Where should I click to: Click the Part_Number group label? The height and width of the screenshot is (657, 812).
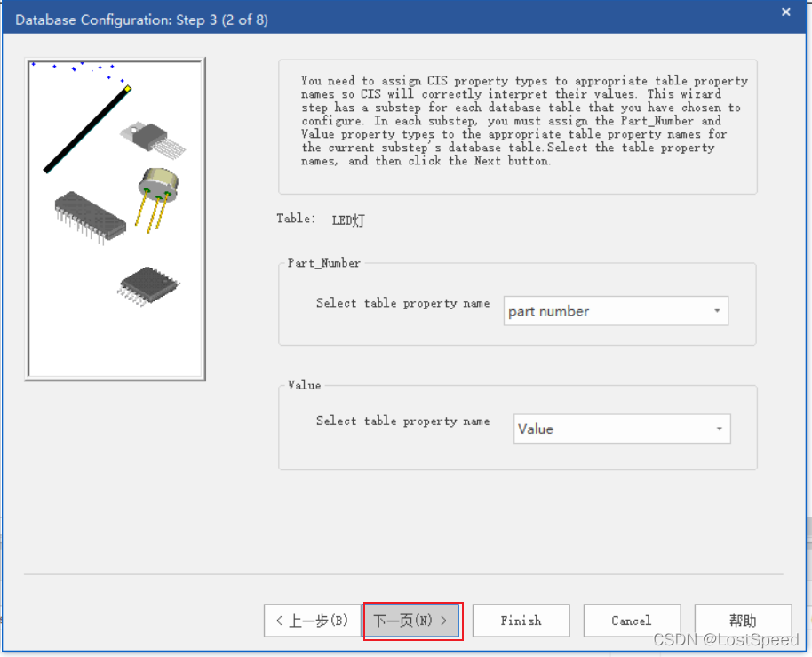pos(324,263)
